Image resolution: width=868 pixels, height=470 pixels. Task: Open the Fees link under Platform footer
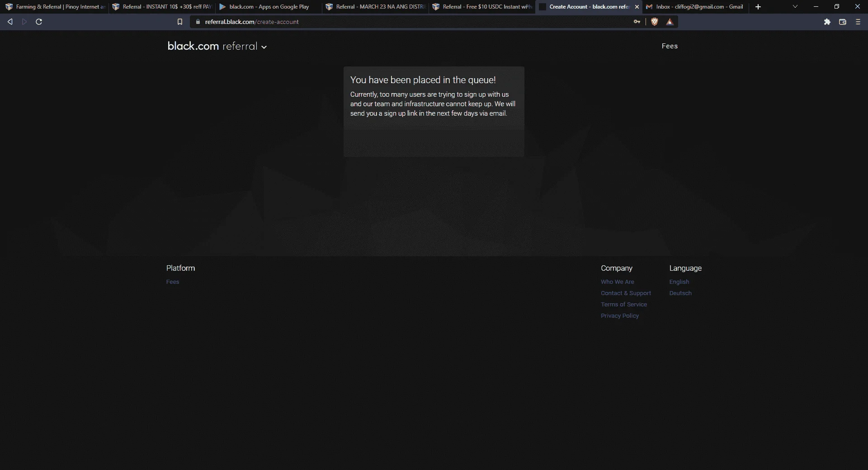click(173, 282)
